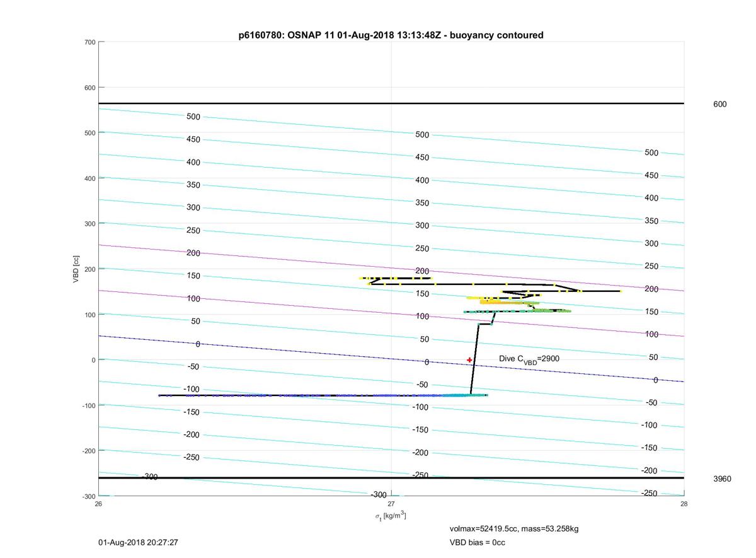Click y-axis tick label -200
The width and height of the screenshot is (756, 558).
click(x=89, y=451)
